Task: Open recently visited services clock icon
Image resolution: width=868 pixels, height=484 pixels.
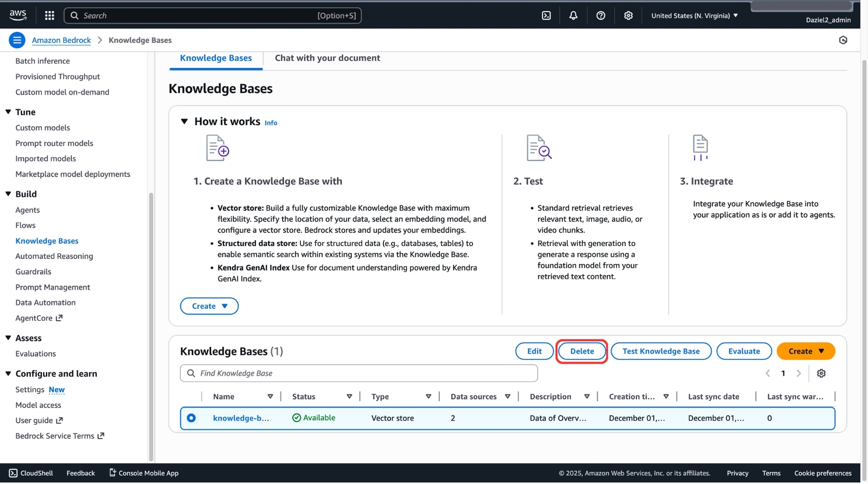Action: tap(843, 40)
